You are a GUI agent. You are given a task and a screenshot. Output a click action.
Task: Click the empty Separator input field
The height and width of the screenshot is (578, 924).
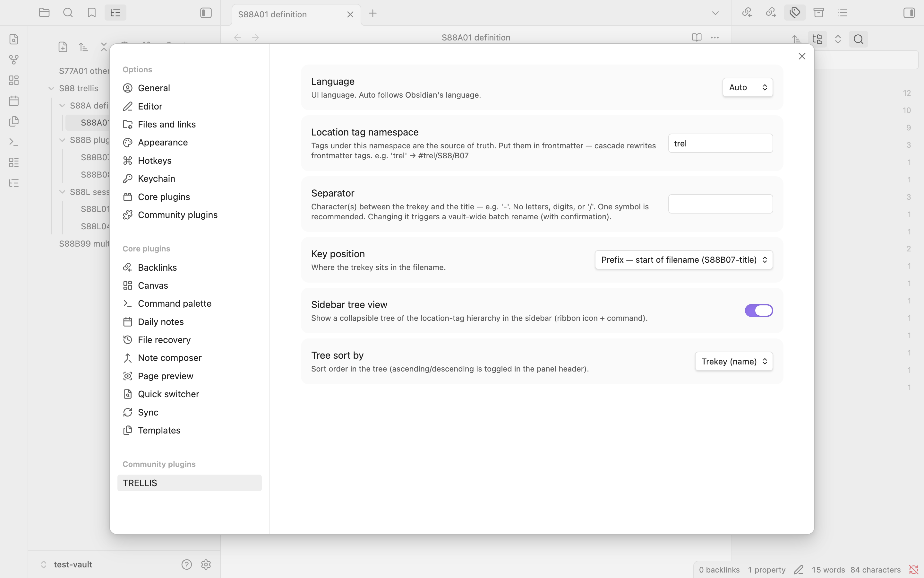(x=721, y=204)
